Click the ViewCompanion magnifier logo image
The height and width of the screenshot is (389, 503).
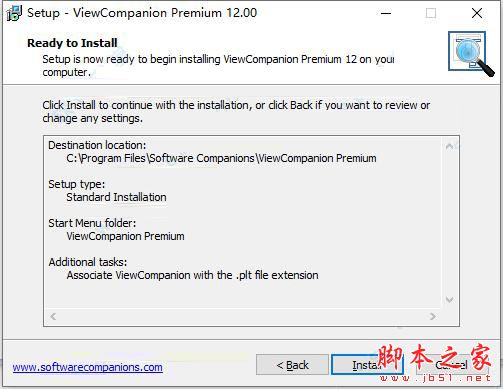(x=471, y=53)
